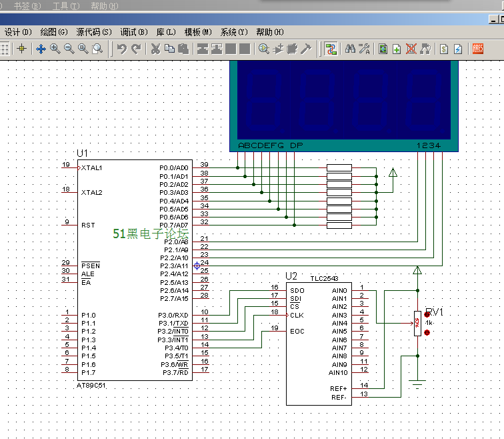Undo the last edit
Image resolution: width=504 pixels, height=439 pixels.
(x=122, y=49)
